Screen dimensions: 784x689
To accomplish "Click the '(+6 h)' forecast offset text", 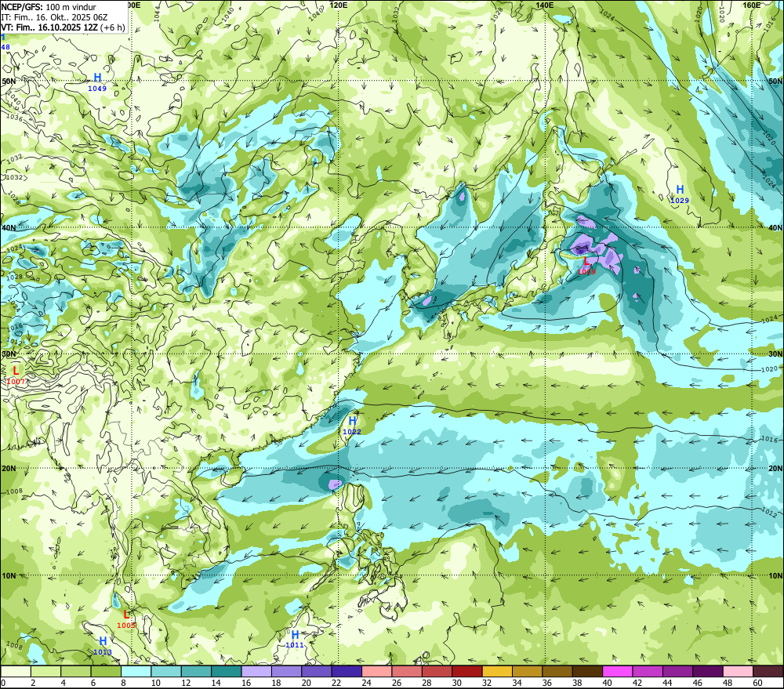I will coord(112,27).
